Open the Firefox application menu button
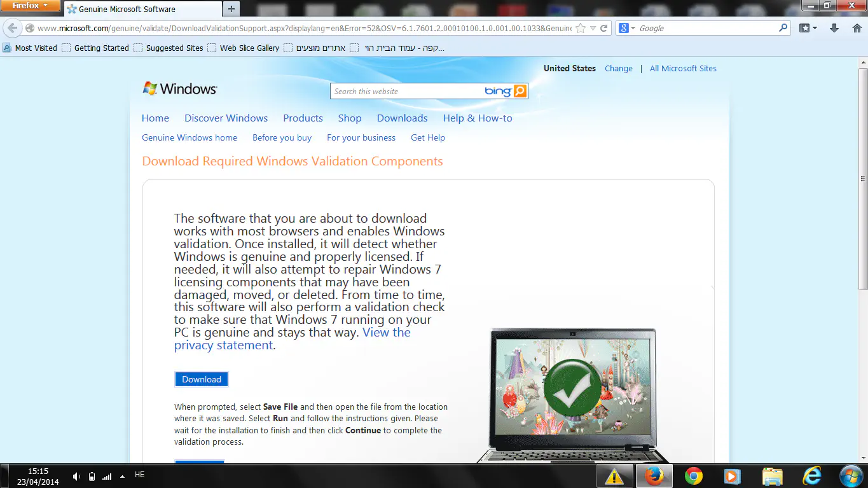The image size is (868, 488). point(31,6)
